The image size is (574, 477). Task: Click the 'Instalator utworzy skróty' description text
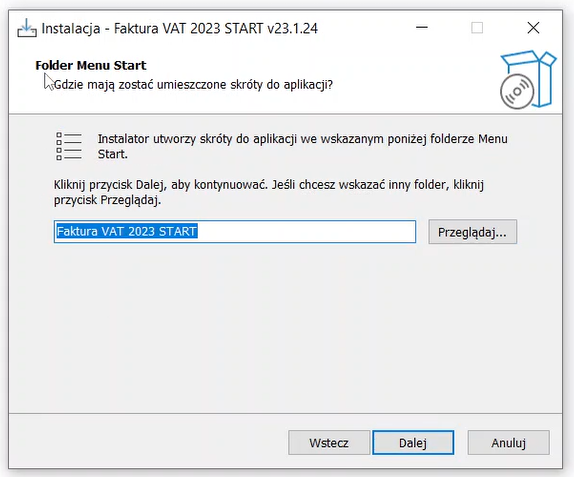pos(302,146)
